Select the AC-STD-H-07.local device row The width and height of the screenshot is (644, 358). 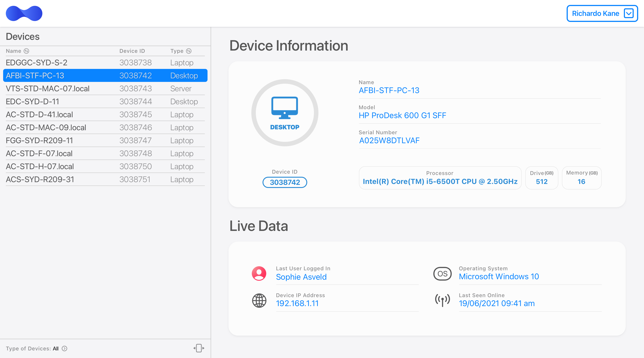pos(105,167)
